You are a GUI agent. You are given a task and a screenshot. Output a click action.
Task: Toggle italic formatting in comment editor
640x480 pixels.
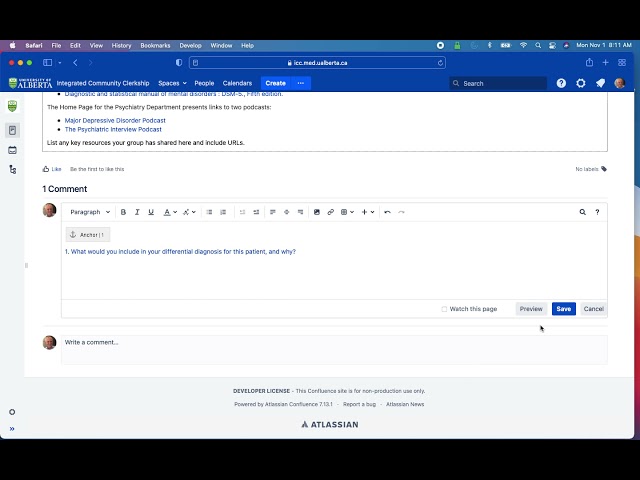(x=137, y=212)
